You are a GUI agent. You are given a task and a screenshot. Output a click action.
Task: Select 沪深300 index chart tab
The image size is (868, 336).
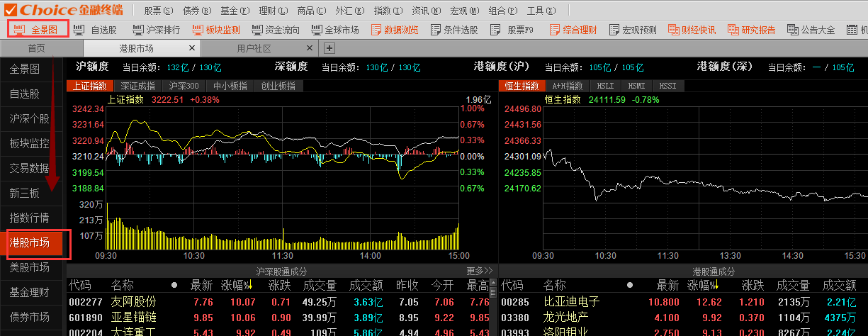point(183,86)
